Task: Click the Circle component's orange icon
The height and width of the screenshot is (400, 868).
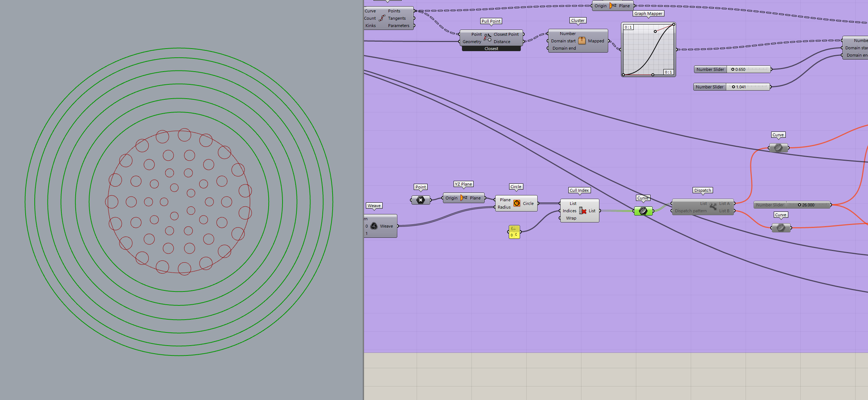Action: (516, 203)
